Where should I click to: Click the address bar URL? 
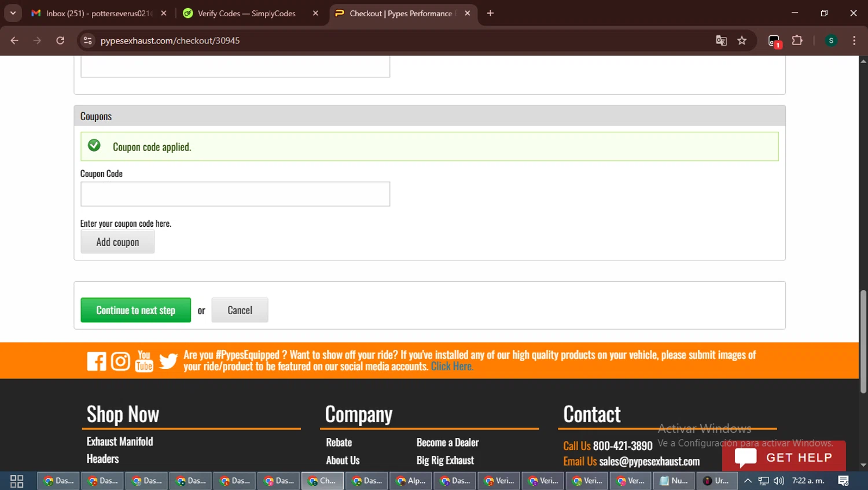tap(170, 40)
